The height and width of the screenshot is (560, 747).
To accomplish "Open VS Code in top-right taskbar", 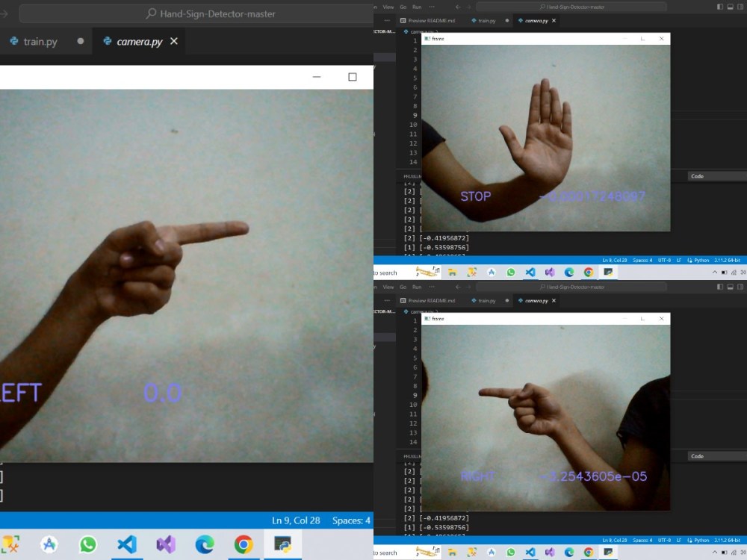I will tap(530, 273).
